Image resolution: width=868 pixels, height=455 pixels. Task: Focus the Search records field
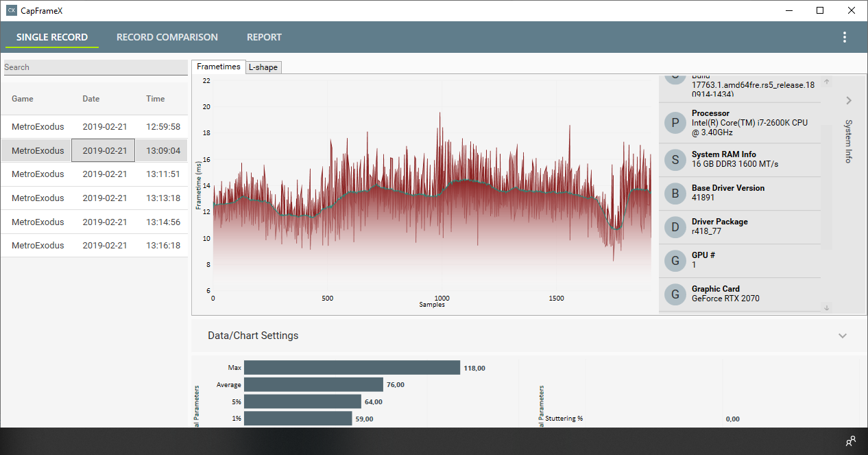pos(95,67)
